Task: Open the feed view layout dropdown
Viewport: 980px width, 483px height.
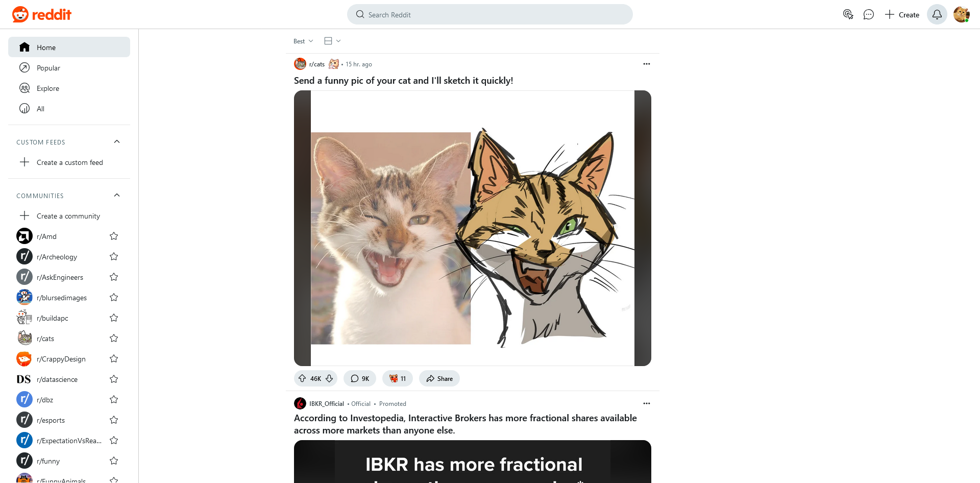Action: pos(332,41)
